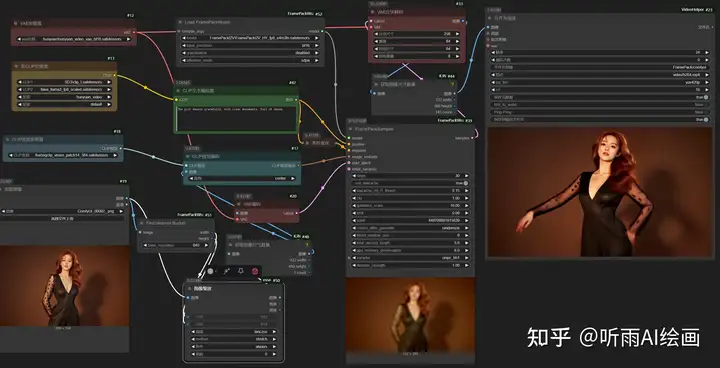Toggle use_teacache switch in FramePackSampler
The height and width of the screenshot is (368, 720).
(411, 183)
